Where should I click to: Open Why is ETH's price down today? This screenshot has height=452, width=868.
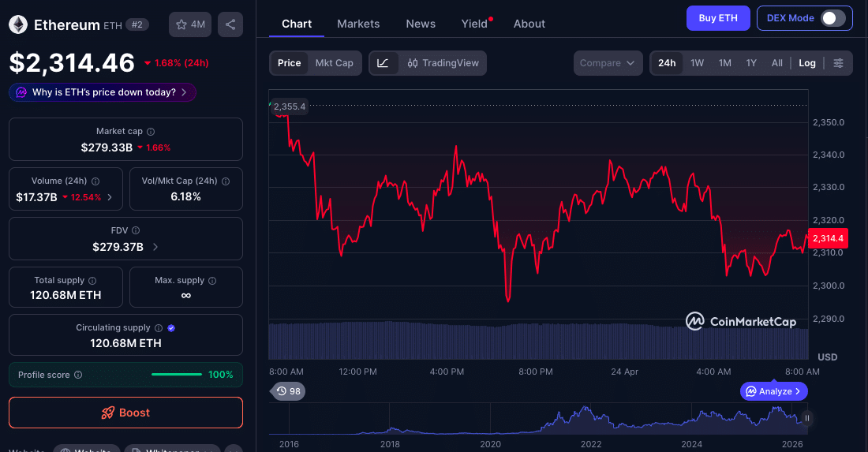click(x=103, y=92)
